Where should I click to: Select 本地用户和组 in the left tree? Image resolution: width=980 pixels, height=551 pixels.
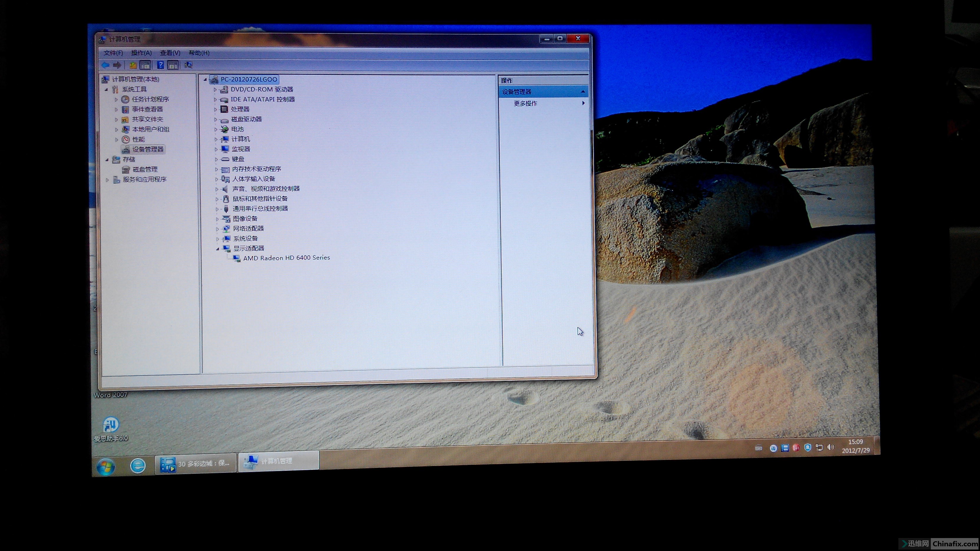[x=151, y=129]
